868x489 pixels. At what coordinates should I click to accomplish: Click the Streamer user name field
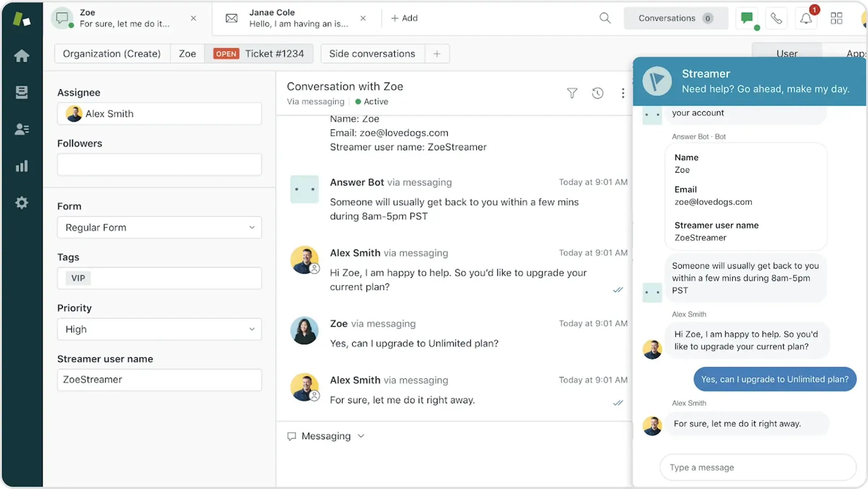point(159,380)
